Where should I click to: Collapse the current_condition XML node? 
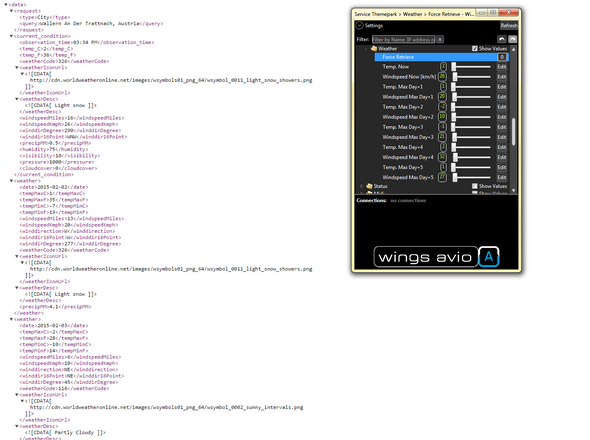[11, 36]
